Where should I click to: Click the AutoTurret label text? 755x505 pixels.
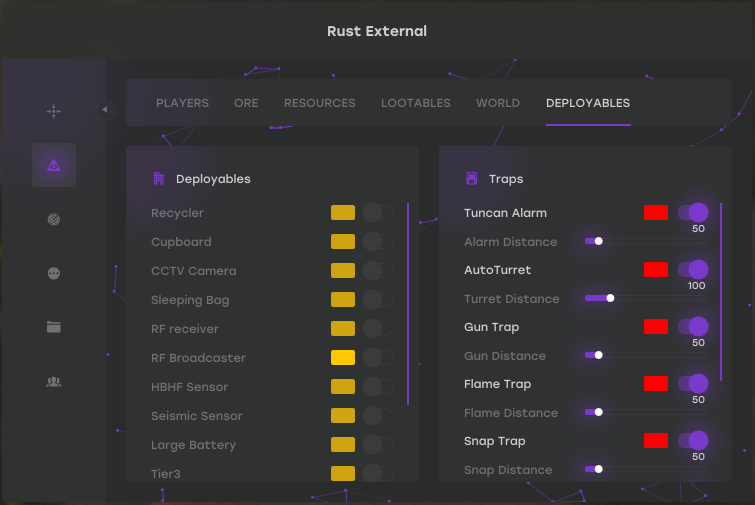coord(497,270)
